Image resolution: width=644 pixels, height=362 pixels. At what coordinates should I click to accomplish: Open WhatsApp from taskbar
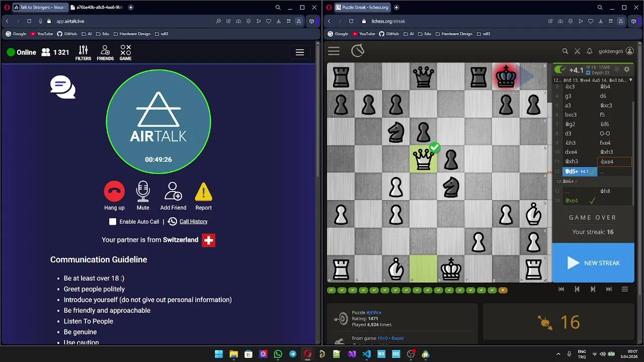pyautogui.click(x=278, y=354)
